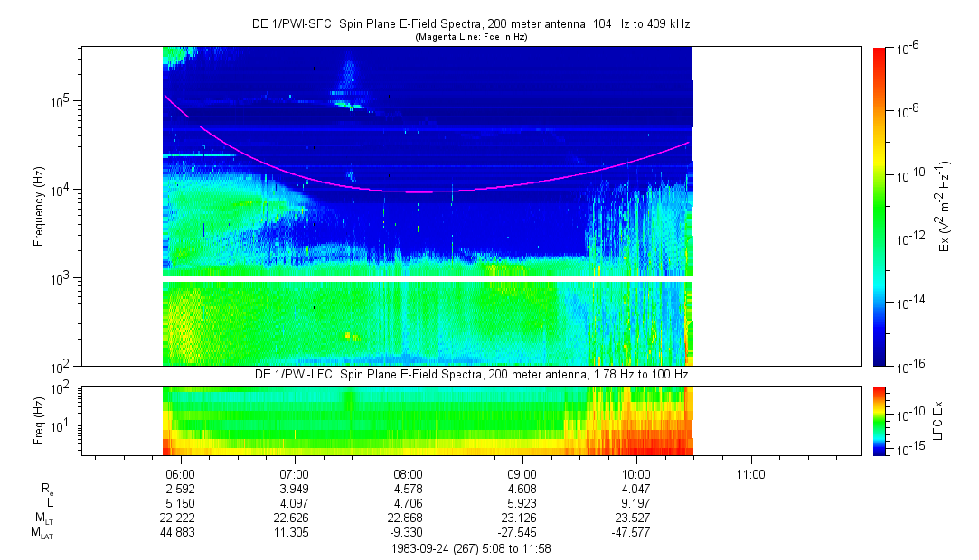Image resolution: width=979 pixels, height=560 pixels.
Task: Click the MLT value 22.626
Action: (x=292, y=518)
